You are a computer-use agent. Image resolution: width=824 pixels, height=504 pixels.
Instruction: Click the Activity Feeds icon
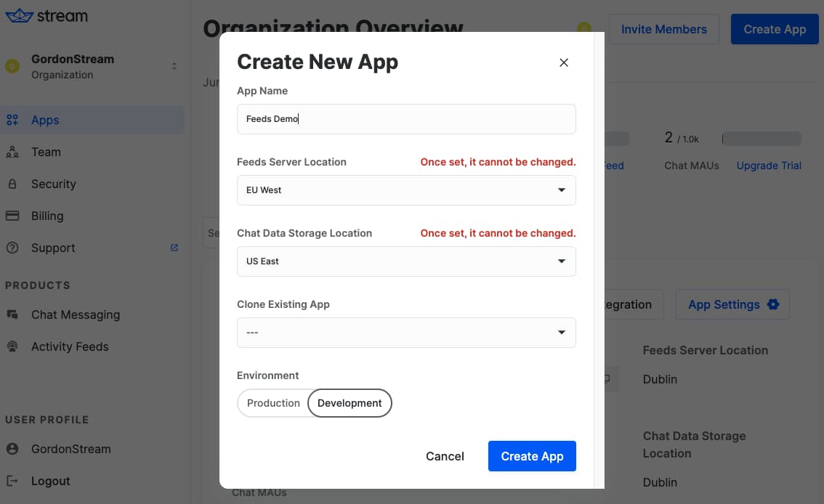click(x=12, y=346)
